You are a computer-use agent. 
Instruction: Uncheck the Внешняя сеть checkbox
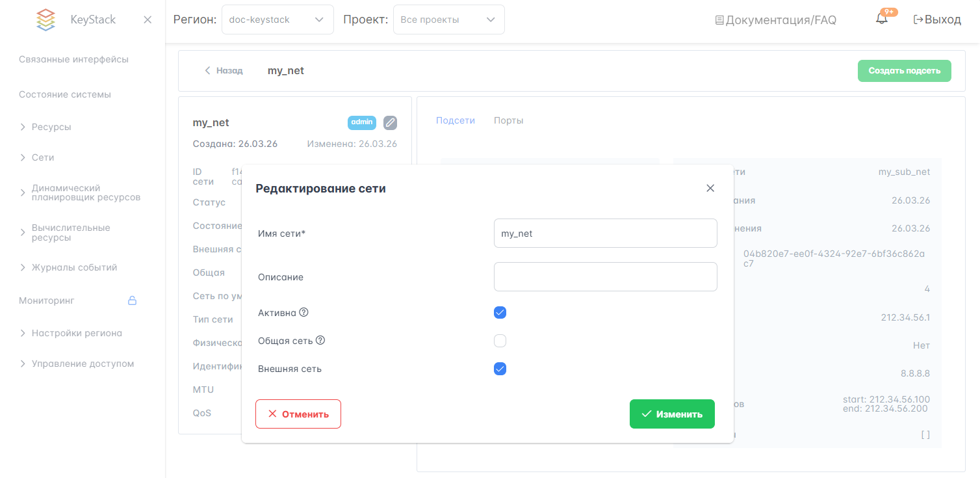(x=500, y=369)
